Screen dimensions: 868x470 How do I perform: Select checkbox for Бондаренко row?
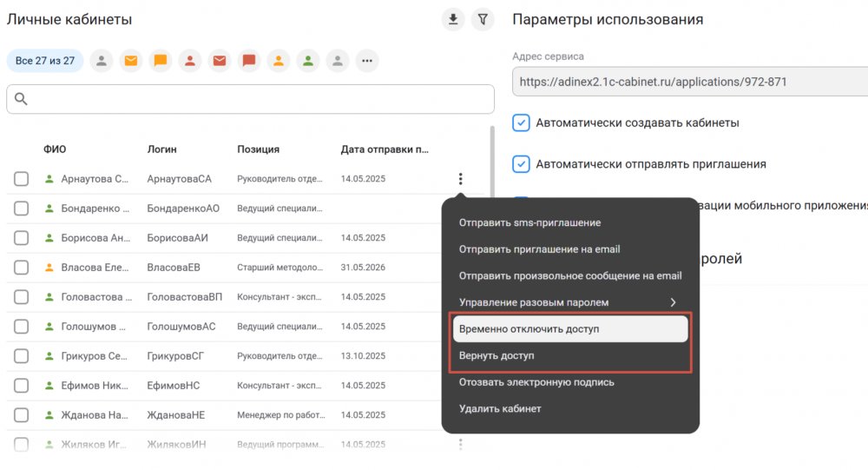coord(21,209)
